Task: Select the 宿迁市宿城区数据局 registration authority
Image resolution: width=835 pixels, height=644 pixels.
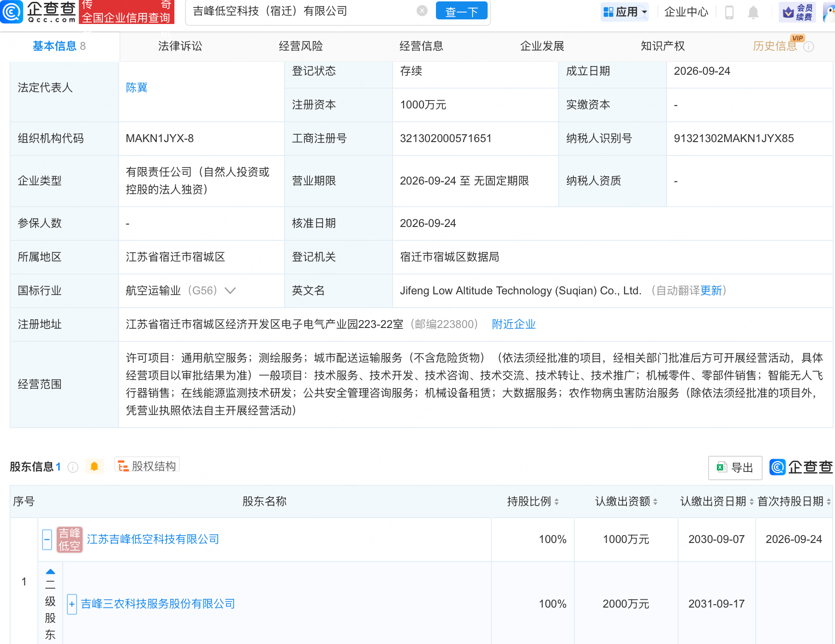Action: pos(449,257)
